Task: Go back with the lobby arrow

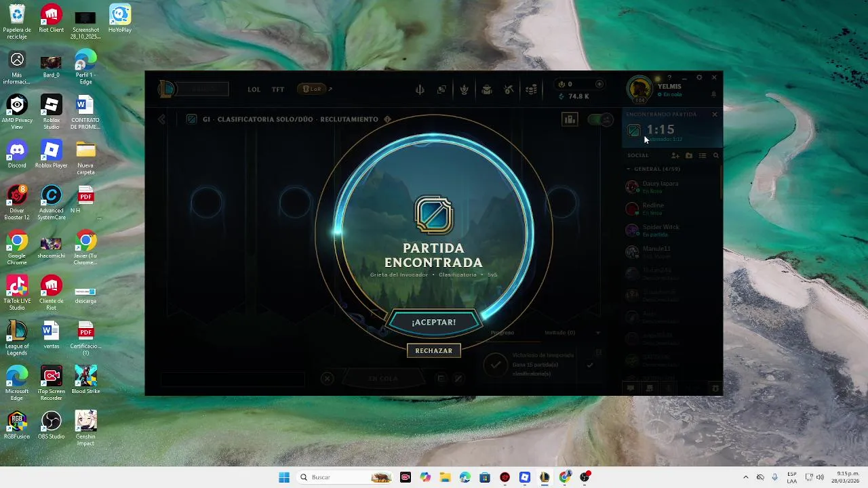Action: point(161,119)
